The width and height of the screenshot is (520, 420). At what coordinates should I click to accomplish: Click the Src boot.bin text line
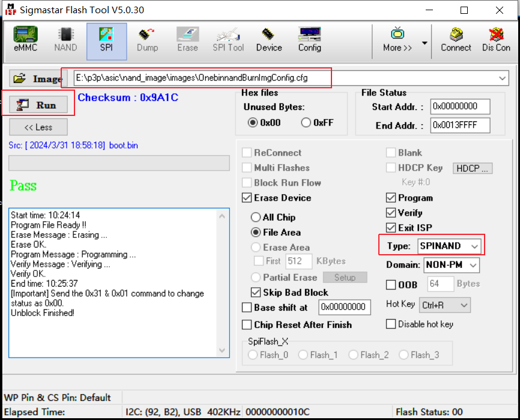(x=73, y=145)
